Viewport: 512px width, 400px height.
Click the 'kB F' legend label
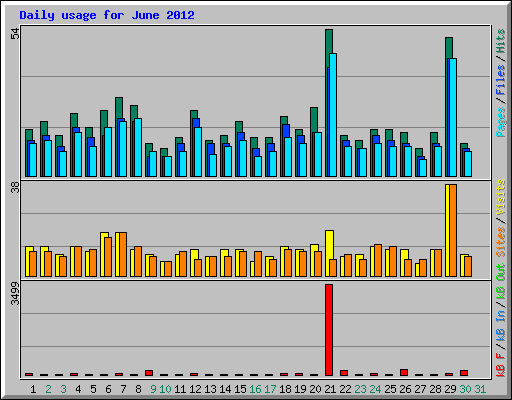pyautogui.click(x=501, y=365)
